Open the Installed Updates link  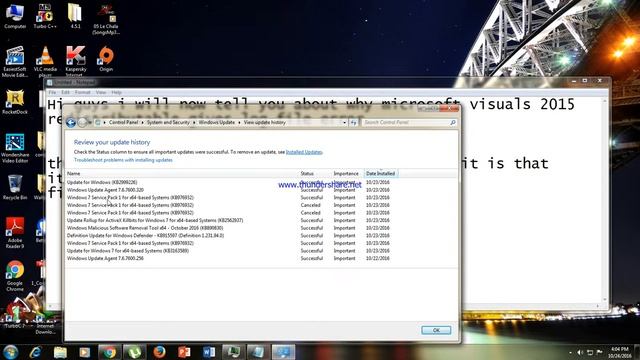pyautogui.click(x=304, y=152)
